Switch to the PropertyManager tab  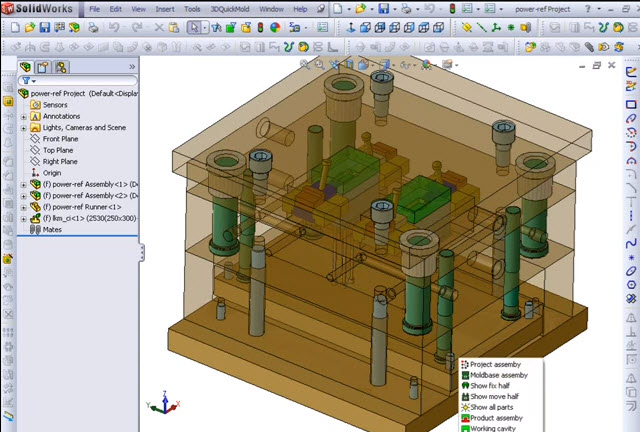point(42,67)
